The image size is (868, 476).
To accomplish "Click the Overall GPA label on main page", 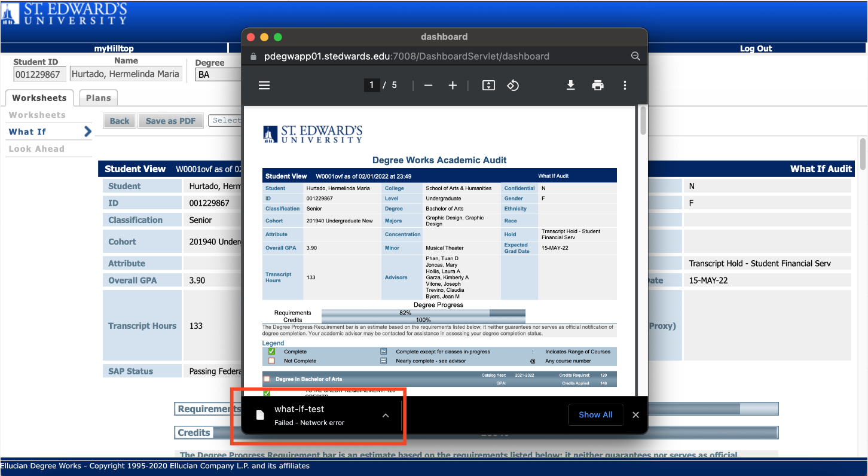I will 133,280.
